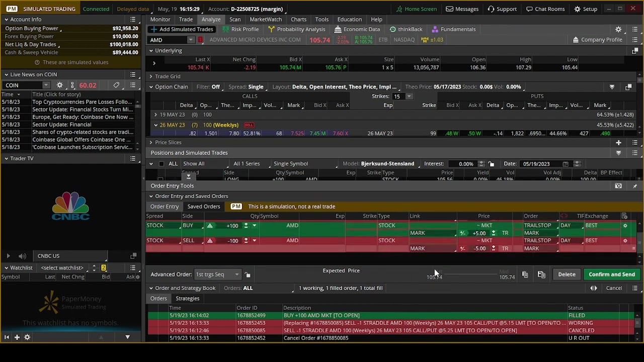
Task: Open Saved Orders tab
Action: click(x=204, y=207)
